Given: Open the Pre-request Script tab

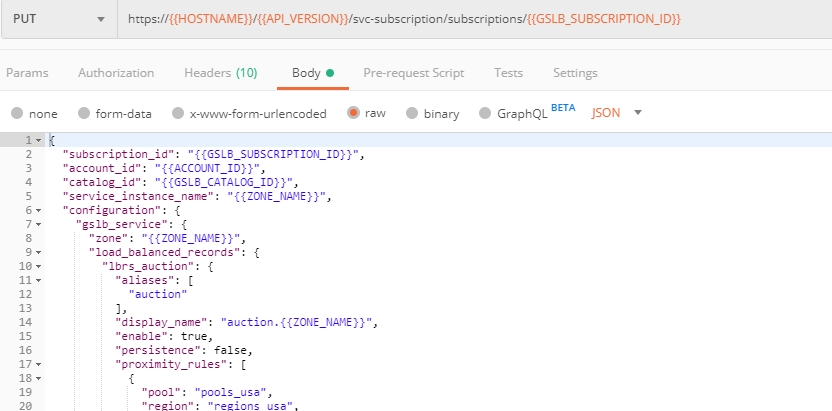Looking at the screenshot, I should (413, 73).
